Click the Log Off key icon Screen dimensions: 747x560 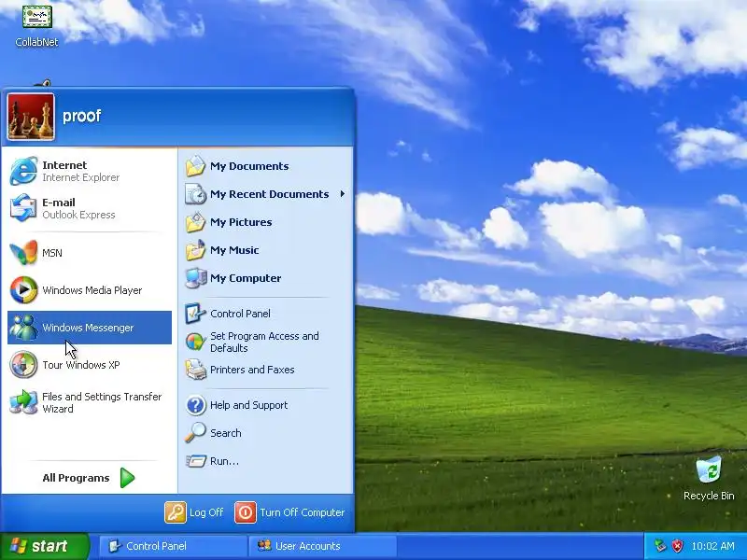(x=176, y=512)
